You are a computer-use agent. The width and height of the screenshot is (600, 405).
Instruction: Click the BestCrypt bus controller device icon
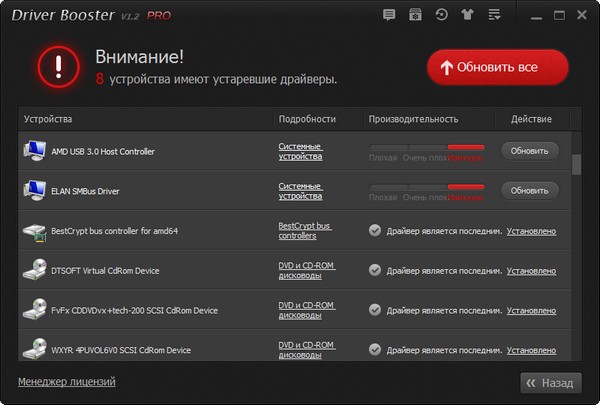35,231
